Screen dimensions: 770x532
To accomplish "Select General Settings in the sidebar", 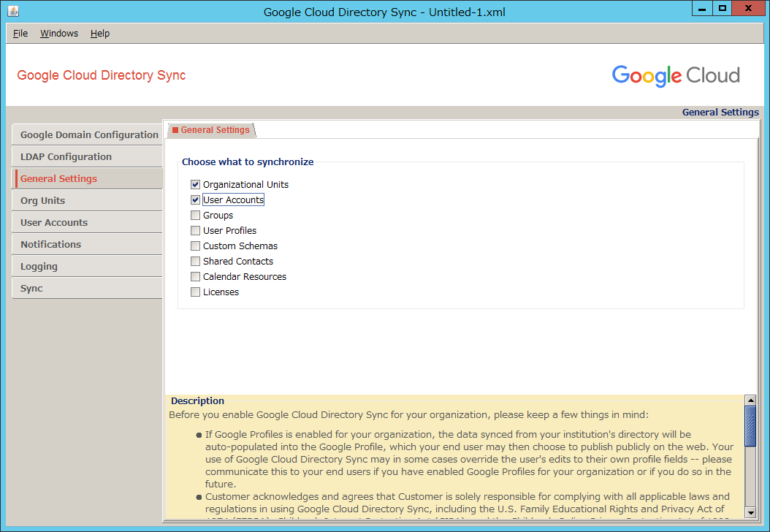I will [x=88, y=178].
